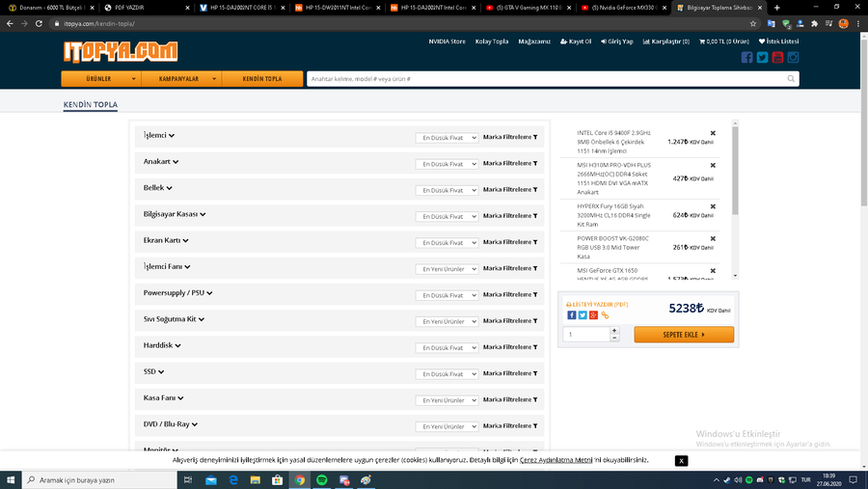The height and width of the screenshot is (489, 868).
Task: Click the search magnifier icon in search bar
Action: pyautogui.click(x=791, y=79)
